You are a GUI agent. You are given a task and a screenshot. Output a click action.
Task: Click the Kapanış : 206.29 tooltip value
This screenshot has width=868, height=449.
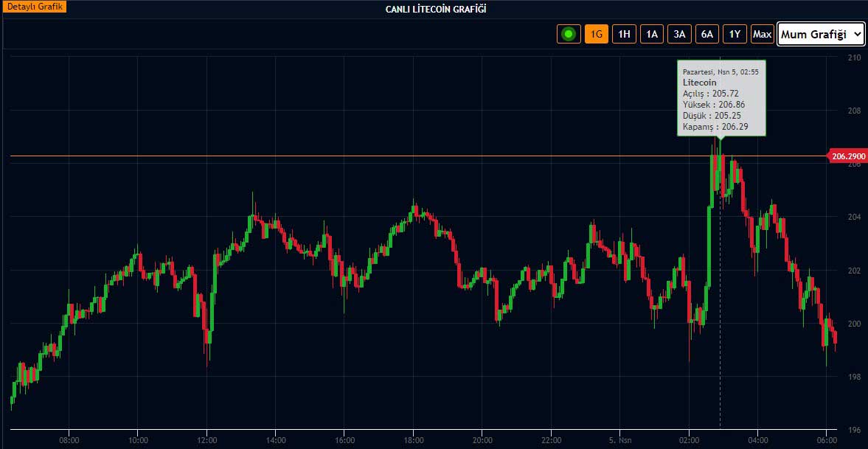(715, 126)
